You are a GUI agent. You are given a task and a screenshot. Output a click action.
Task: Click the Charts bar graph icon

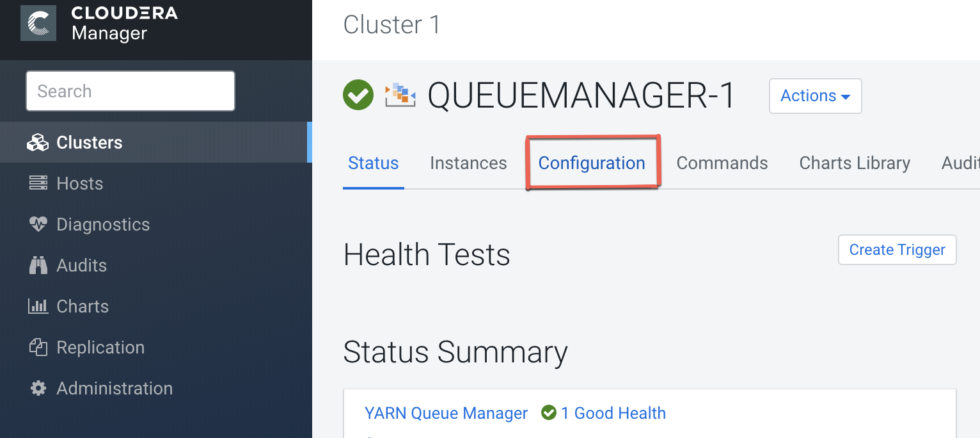(x=38, y=307)
